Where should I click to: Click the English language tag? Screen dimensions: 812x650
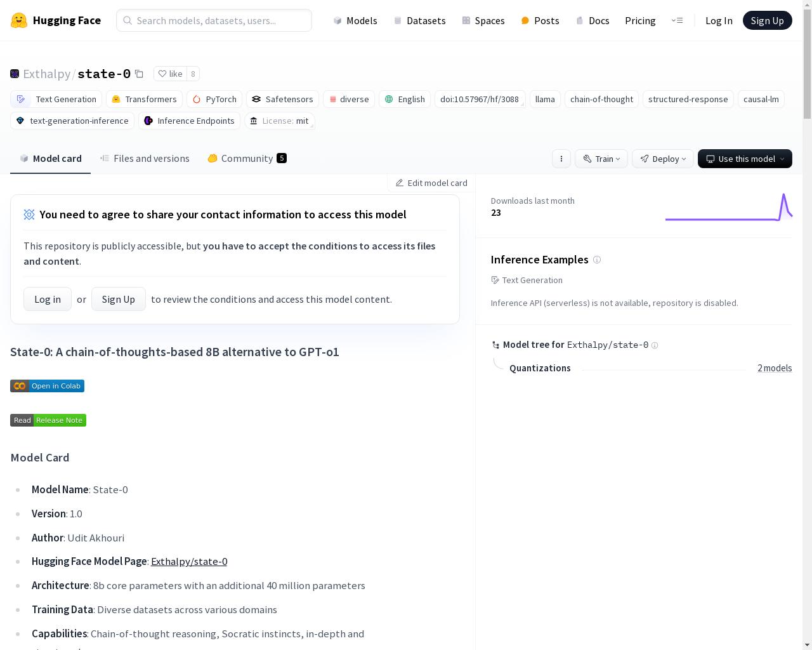405,99
